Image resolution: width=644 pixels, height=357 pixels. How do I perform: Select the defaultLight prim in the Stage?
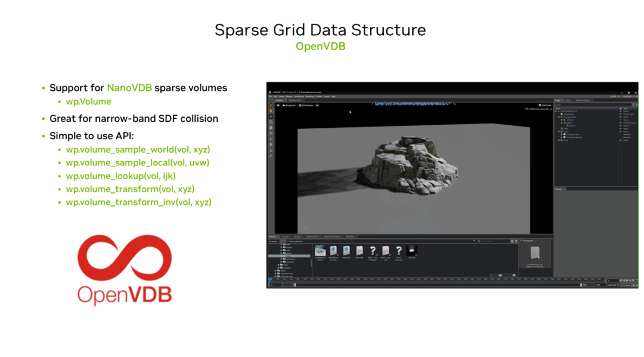tap(569, 114)
